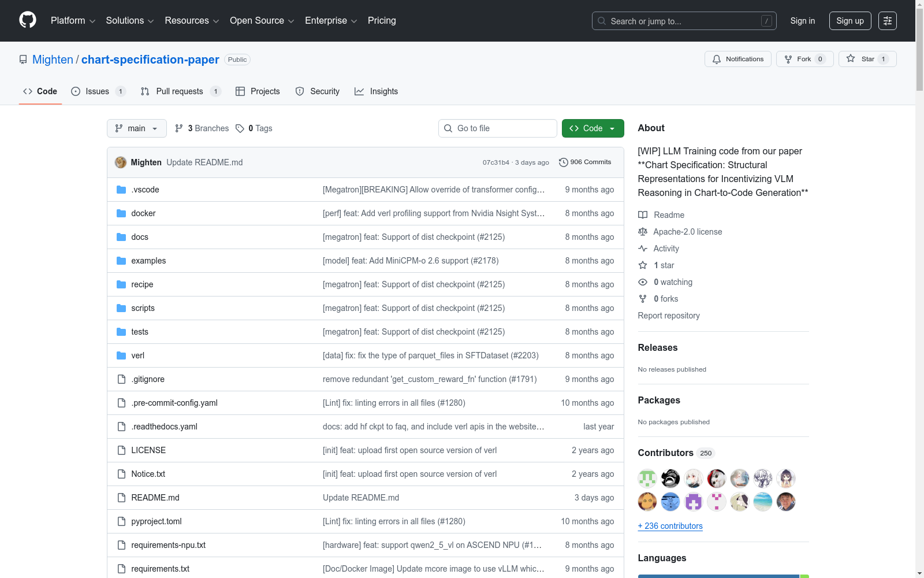Screen dimensions: 924x578
Task: Switch to the Pull requests tab
Action: 181,91
